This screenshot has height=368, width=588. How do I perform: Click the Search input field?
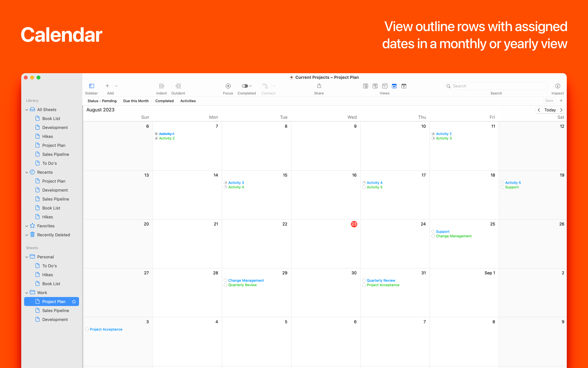click(x=496, y=86)
